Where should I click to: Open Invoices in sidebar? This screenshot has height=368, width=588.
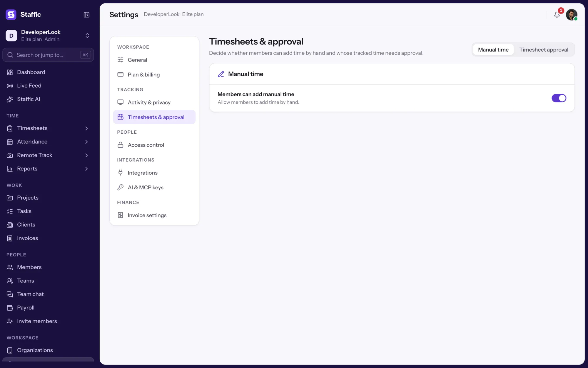point(48,238)
